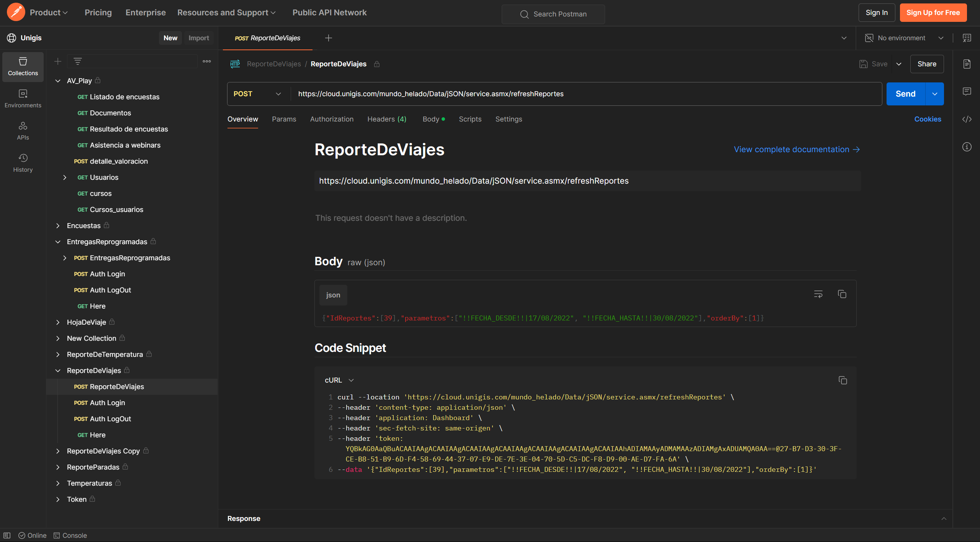Open the collections more options ellipsis

pyautogui.click(x=207, y=61)
